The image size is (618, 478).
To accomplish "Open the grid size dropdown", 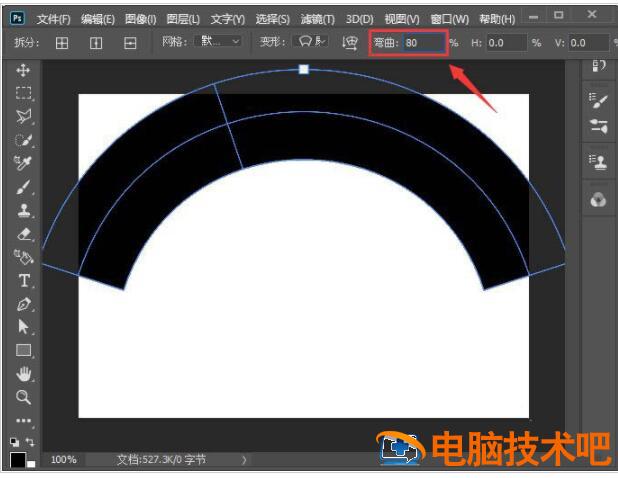I will point(218,41).
